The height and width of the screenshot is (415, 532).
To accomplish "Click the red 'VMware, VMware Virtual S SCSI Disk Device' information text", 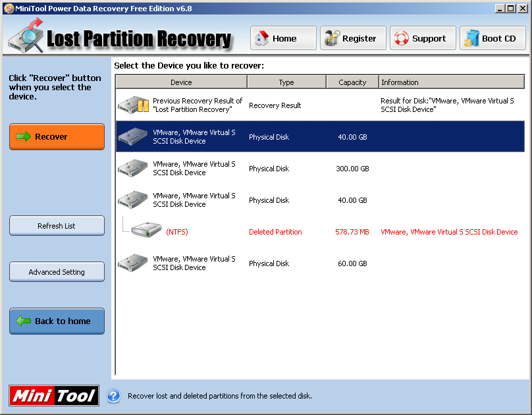I will click(x=449, y=232).
